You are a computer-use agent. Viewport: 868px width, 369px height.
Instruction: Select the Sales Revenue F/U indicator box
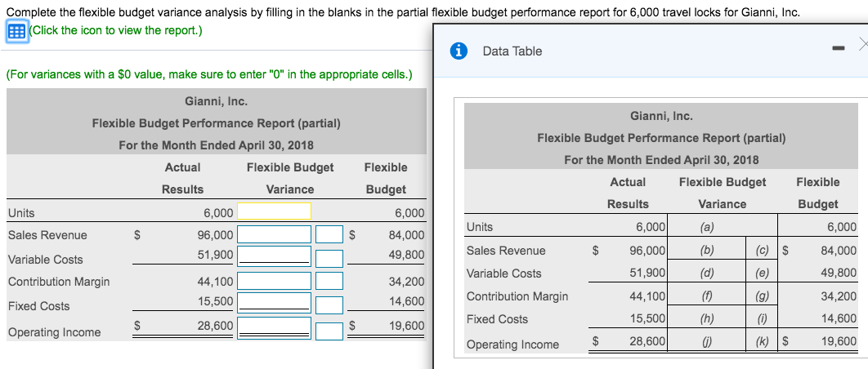point(329,234)
